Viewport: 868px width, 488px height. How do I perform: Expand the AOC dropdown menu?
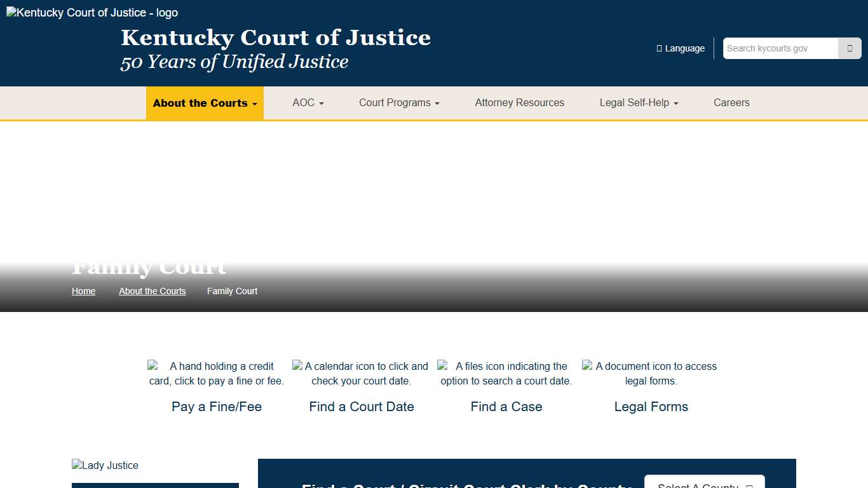coord(308,102)
